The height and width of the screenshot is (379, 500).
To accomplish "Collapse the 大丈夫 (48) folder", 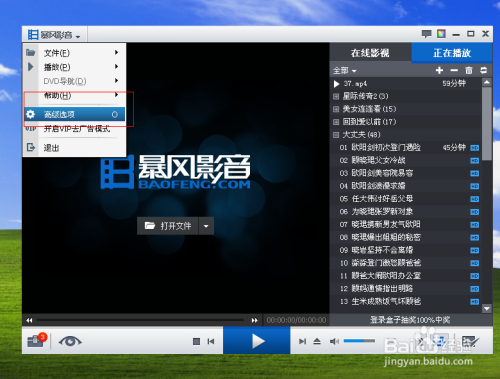I will click(336, 135).
